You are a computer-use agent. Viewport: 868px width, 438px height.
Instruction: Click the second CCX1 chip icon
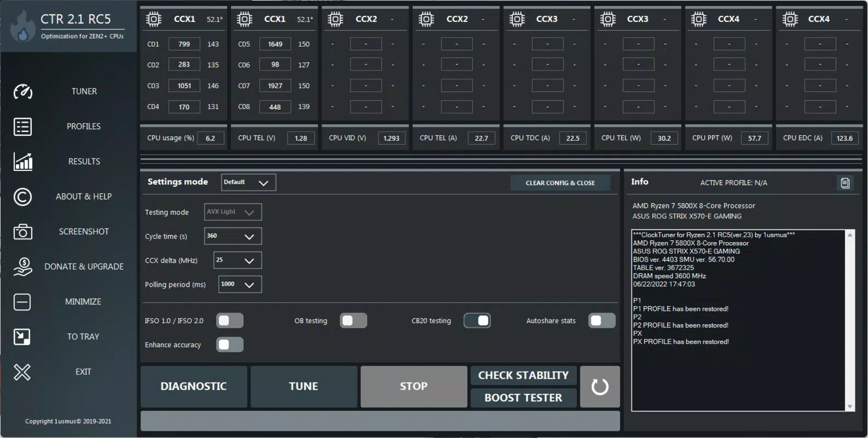(x=245, y=19)
